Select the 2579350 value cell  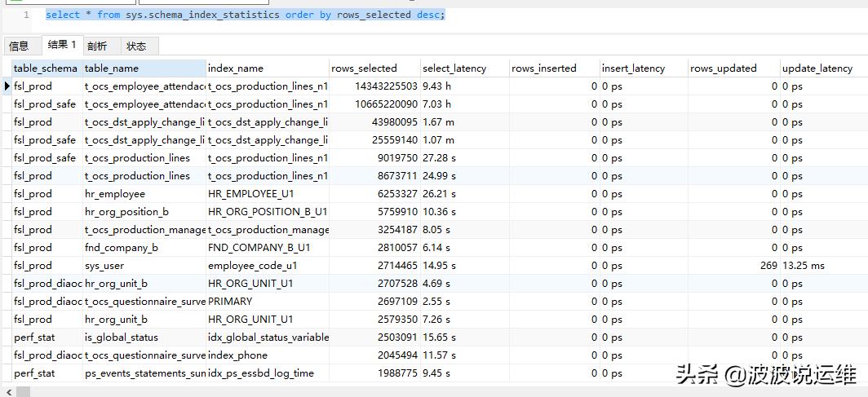(374, 320)
